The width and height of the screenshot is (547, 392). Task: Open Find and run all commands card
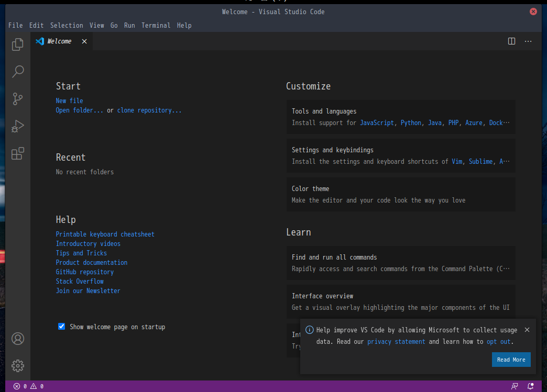coord(401,263)
